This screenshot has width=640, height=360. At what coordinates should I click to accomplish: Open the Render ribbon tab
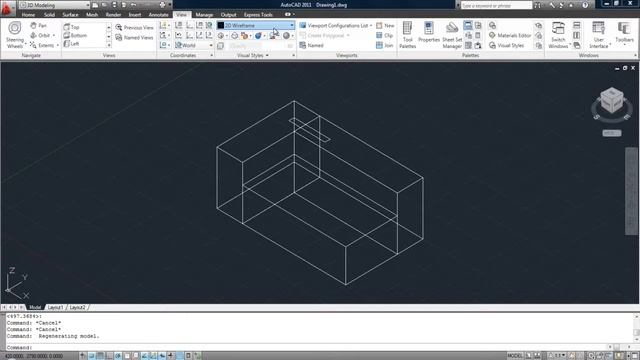coord(113,14)
